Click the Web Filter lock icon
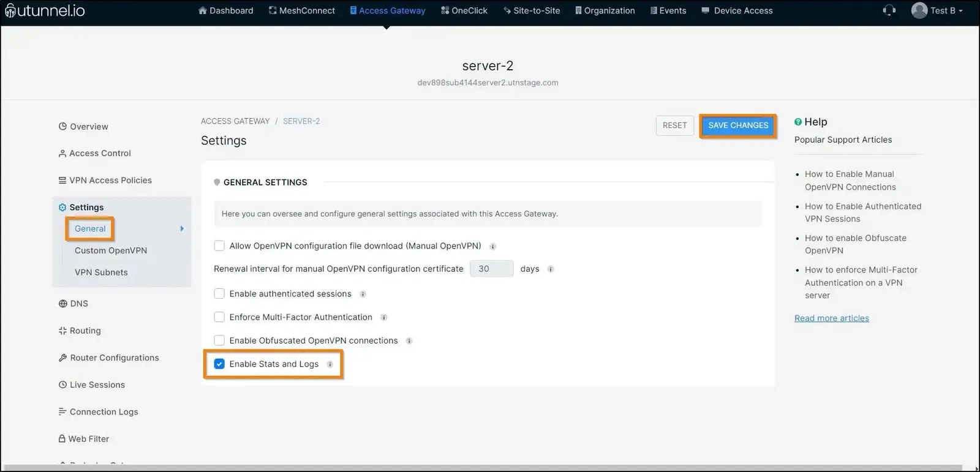The width and height of the screenshot is (980, 472). point(62,438)
